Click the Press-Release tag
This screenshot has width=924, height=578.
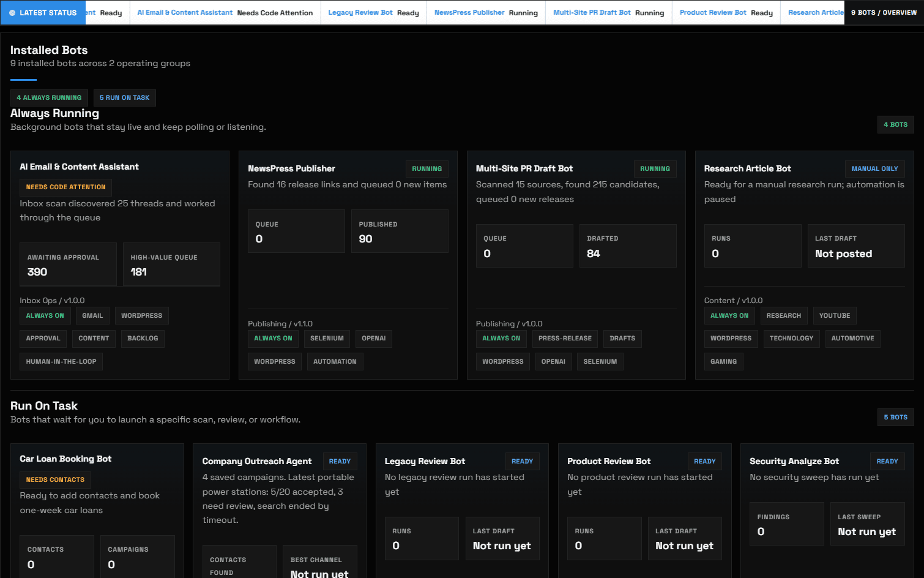(x=565, y=339)
